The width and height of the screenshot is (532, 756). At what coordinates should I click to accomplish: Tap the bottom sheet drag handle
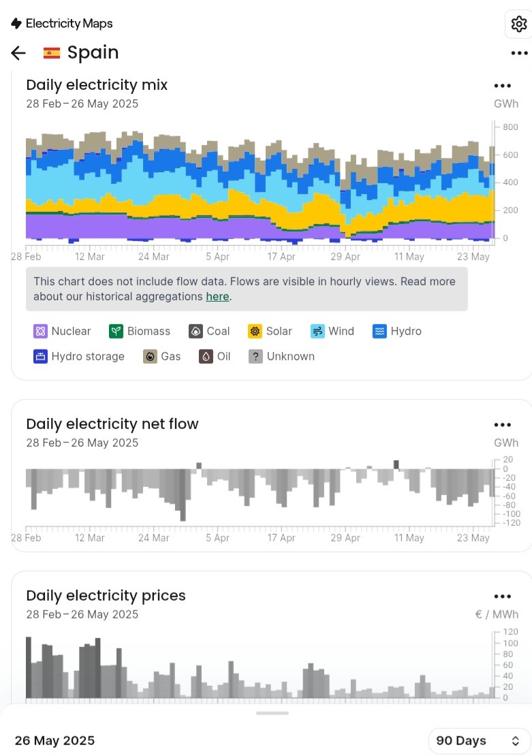tap(273, 713)
